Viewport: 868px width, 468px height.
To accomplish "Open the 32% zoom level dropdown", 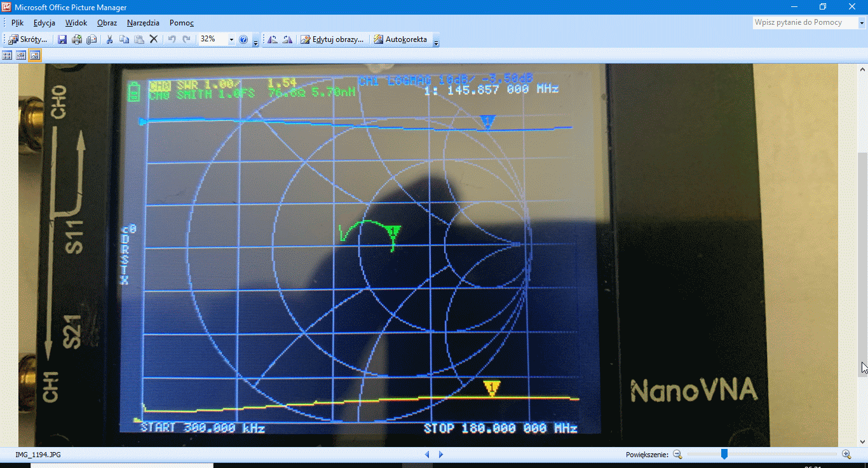I will coord(231,39).
